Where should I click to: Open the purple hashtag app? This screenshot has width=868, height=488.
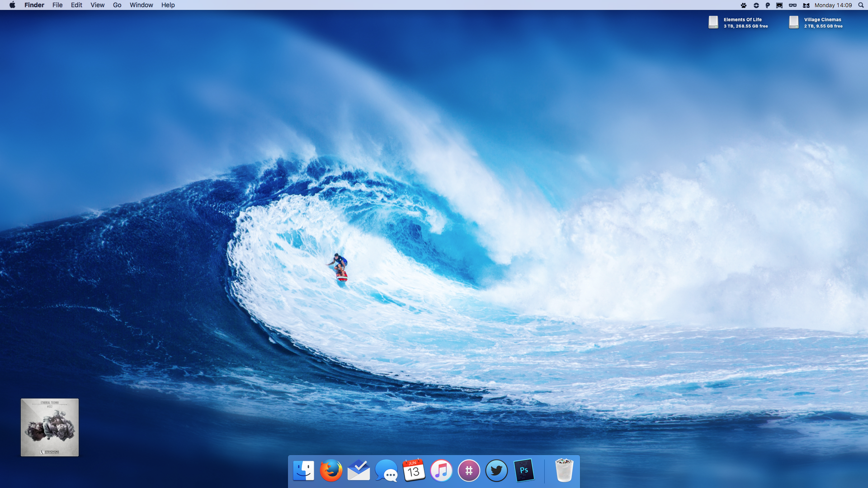tap(469, 470)
